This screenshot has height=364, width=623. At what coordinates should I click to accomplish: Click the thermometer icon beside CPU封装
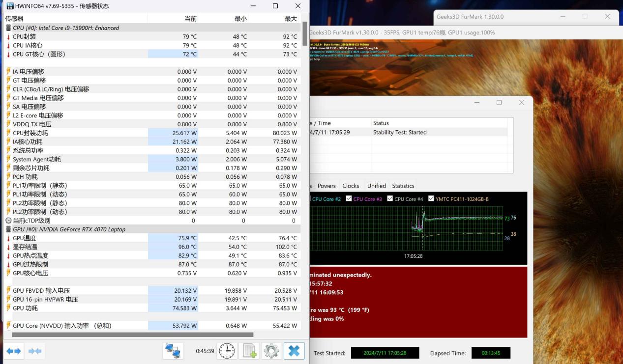8,37
